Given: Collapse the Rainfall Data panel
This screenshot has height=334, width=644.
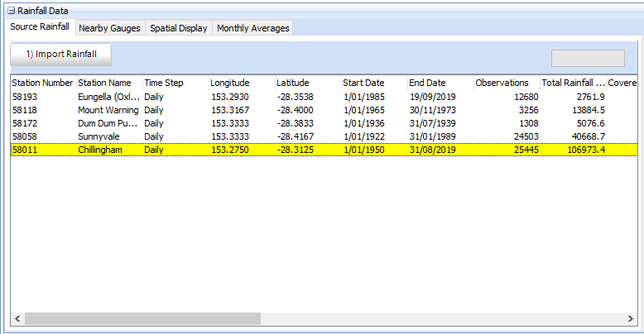Looking at the screenshot, I should (12, 11).
